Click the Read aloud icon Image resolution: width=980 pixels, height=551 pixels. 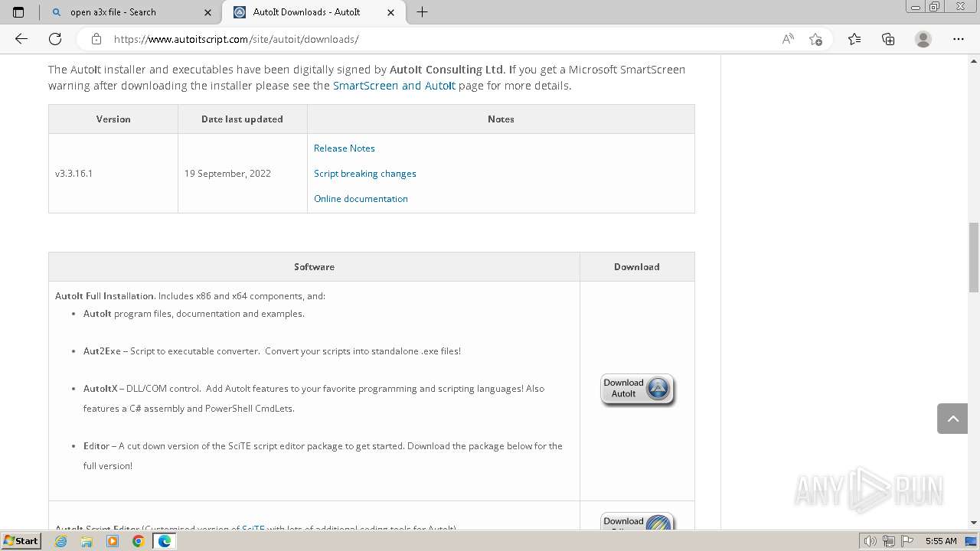(x=788, y=39)
